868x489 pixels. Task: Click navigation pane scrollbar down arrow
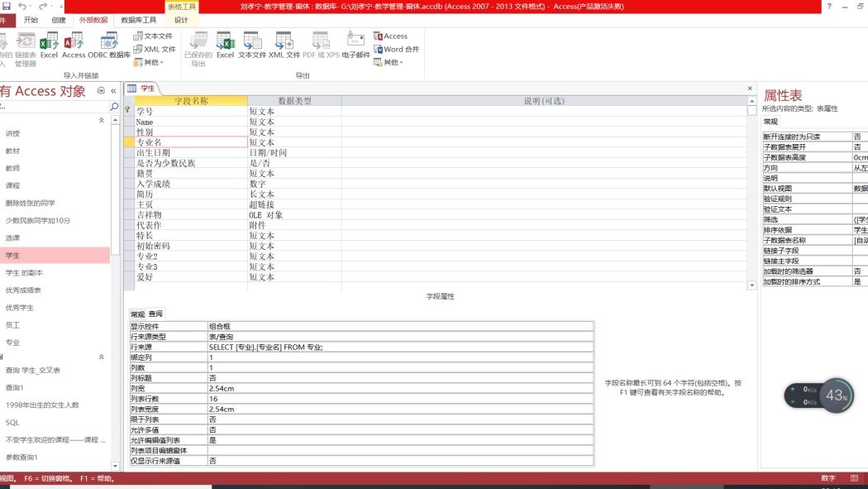115,467
